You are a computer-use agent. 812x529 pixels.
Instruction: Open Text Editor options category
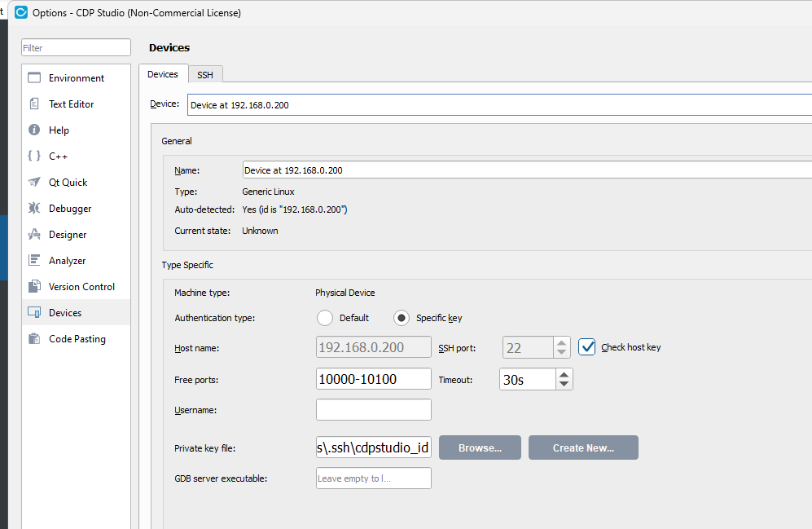click(76, 104)
